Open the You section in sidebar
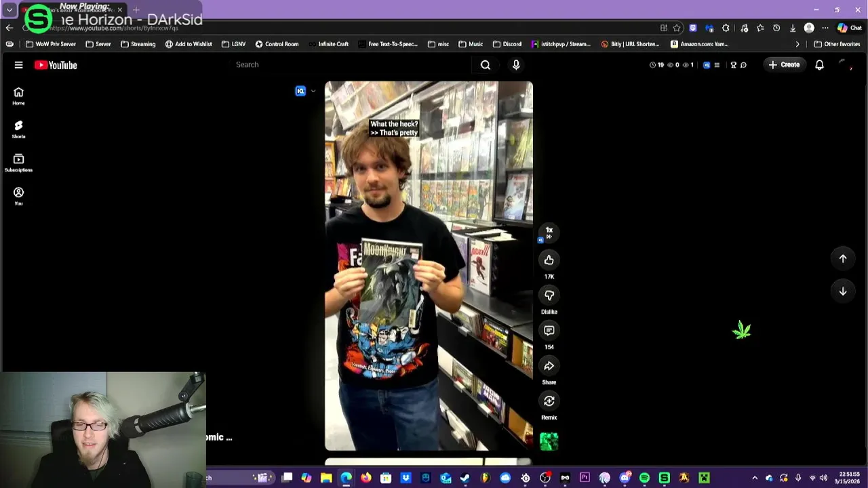This screenshot has height=488, width=868. click(x=18, y=197)
